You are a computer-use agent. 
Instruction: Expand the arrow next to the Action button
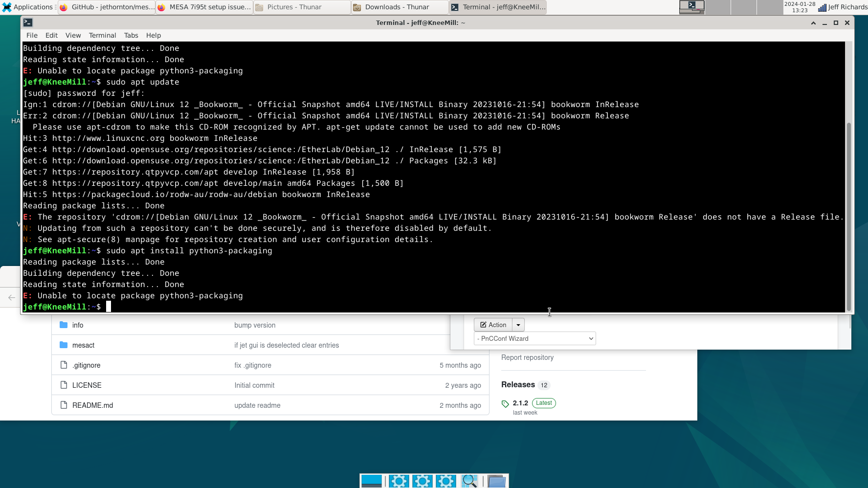518,325
